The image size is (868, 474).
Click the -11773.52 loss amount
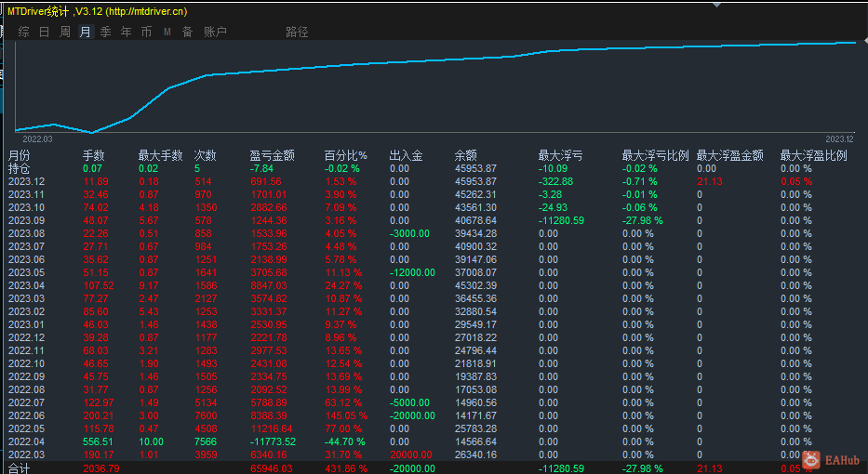[x=273, y=441]
